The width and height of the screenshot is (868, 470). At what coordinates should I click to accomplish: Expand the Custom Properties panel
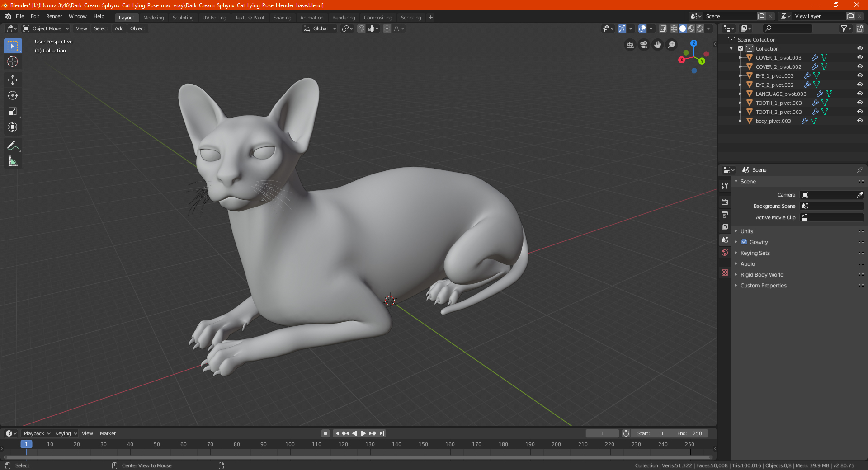click(x=763, y=285)
